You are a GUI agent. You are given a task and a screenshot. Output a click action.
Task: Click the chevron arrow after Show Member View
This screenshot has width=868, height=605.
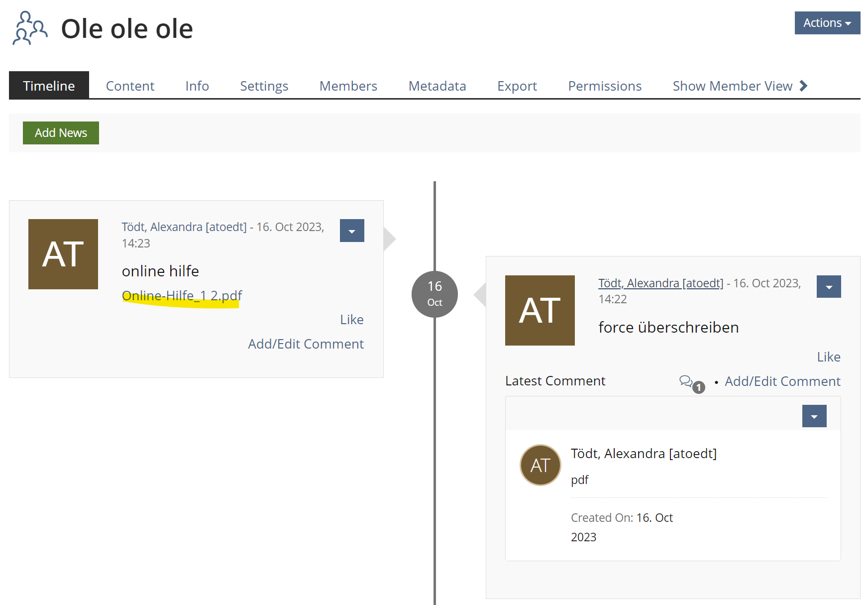803,86
